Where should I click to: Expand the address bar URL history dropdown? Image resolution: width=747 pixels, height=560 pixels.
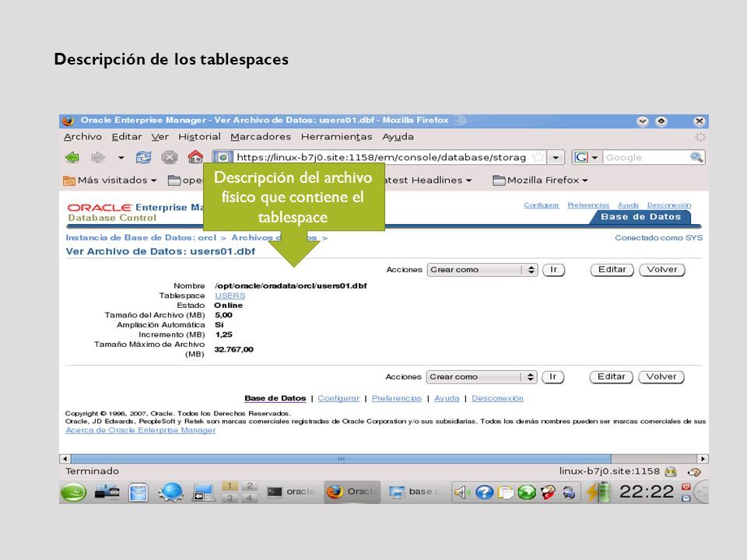556,157
